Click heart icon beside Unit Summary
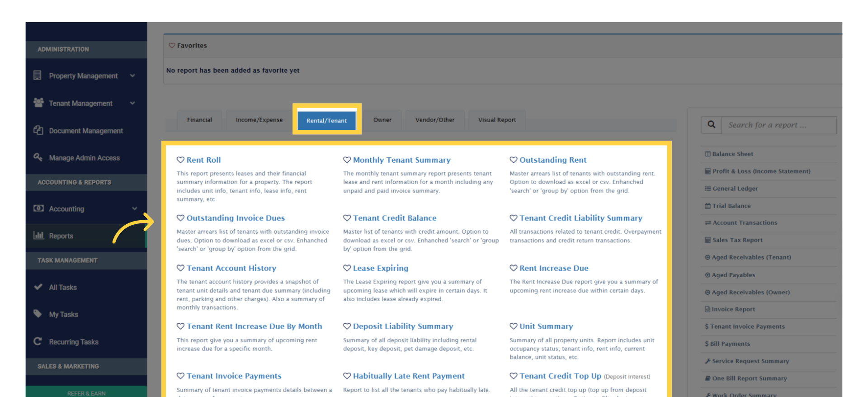The height and width of the screenshot is (397, 868). pos(514,326)
